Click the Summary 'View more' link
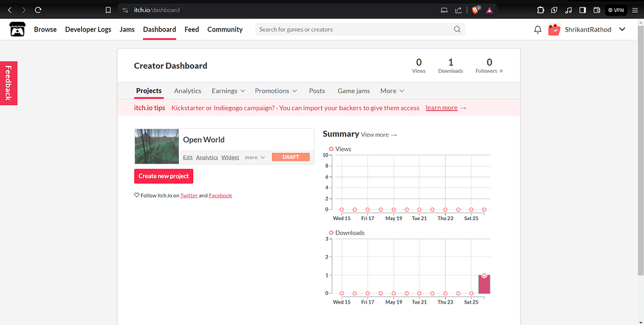 click(379, 135)
